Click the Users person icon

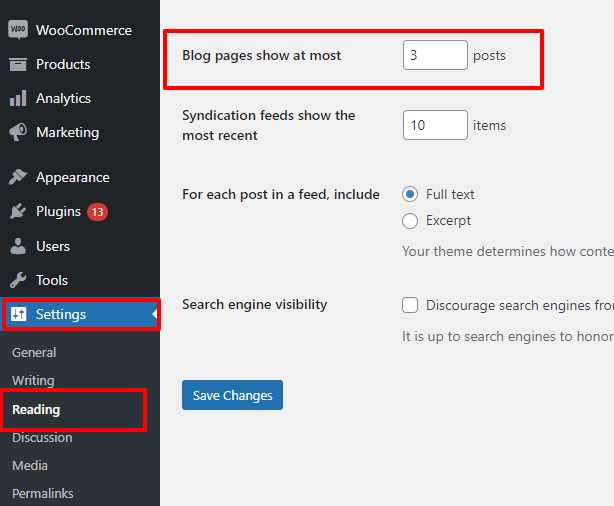click(x=18, y=246)
